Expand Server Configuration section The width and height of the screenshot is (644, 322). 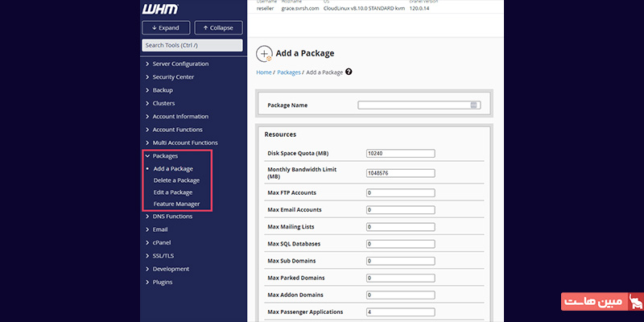[180, 64]
